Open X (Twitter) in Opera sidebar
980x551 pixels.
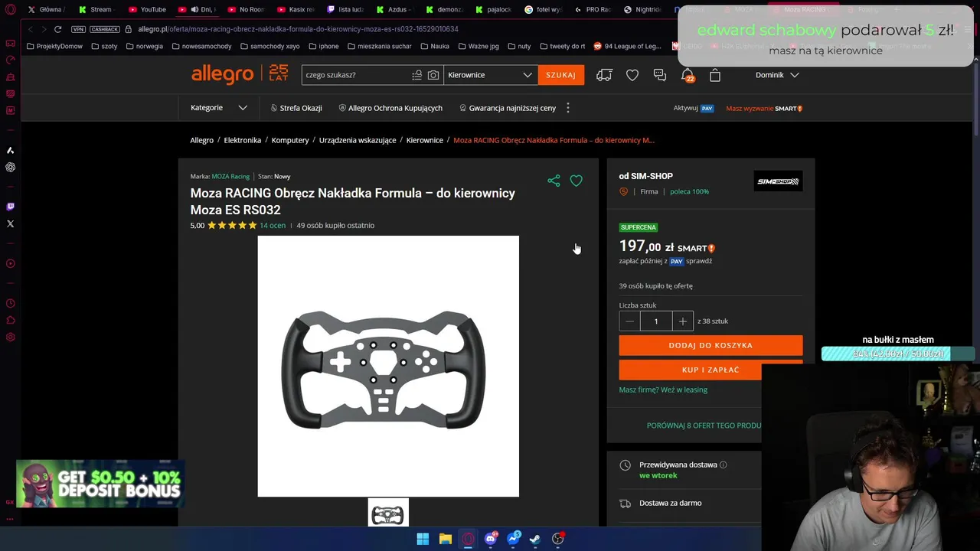coord(10,223)
